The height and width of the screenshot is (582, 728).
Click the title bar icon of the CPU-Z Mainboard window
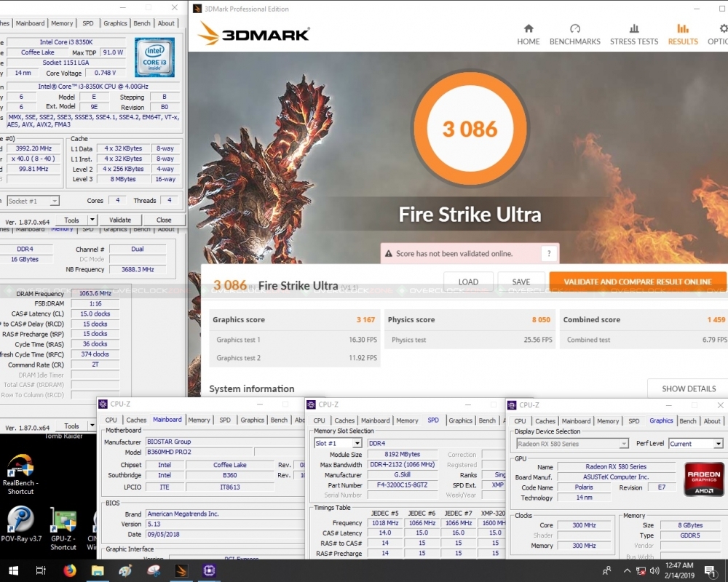point(103,404)
